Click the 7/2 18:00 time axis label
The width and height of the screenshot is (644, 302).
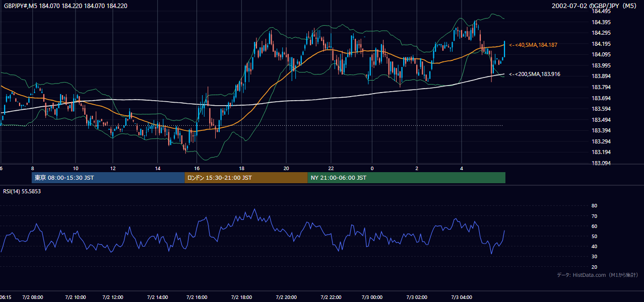(x=242, y=297)
